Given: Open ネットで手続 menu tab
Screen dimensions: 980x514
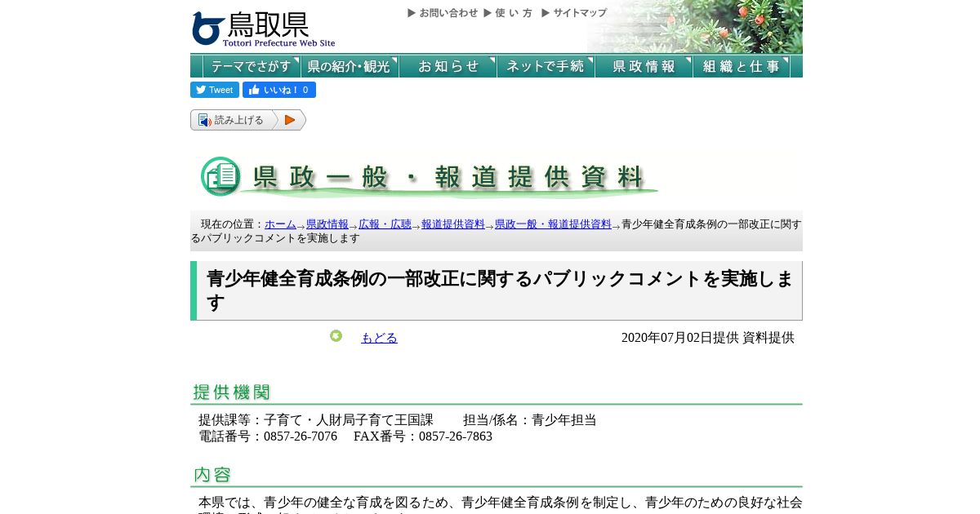Looking at the screenshot, I should (546, 66).
